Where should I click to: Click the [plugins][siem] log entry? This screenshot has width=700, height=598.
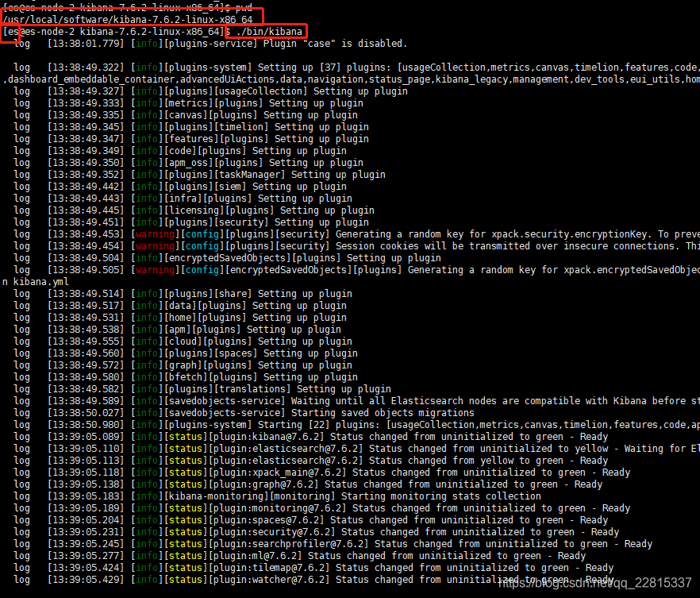pyautogui.click(x=180, y=187)
